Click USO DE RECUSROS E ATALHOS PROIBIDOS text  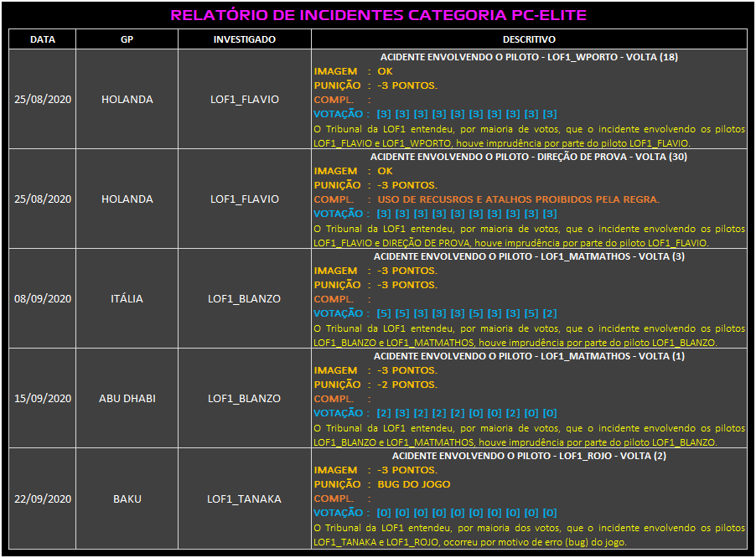(x=518, y=199)
